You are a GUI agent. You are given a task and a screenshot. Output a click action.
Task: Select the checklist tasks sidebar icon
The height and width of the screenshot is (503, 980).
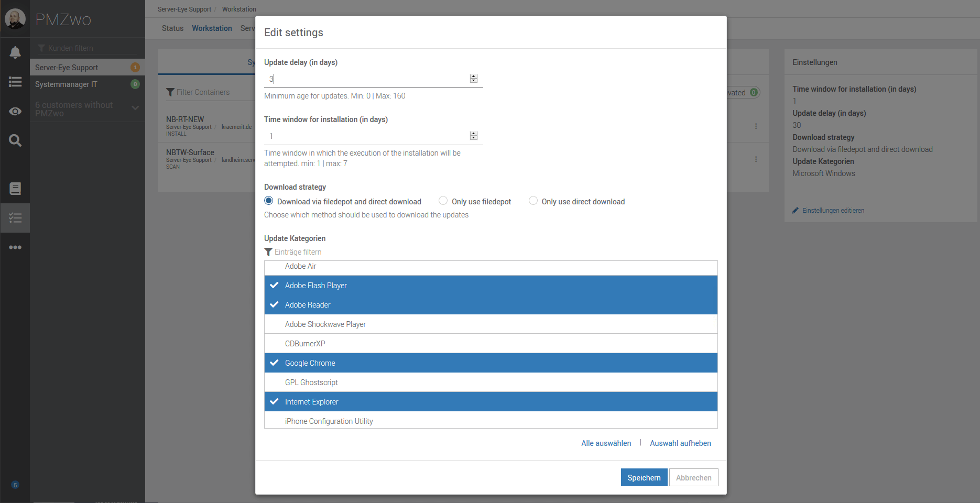pos(15,218)
